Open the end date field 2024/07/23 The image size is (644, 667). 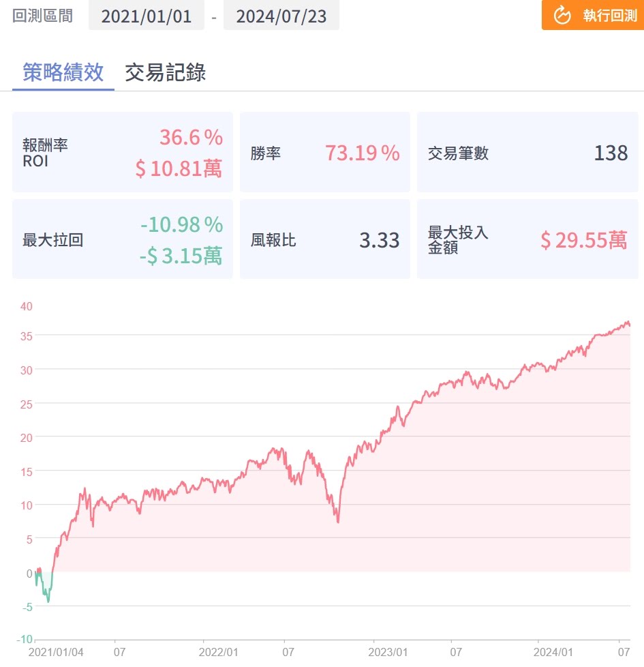(x=281, y=16)
